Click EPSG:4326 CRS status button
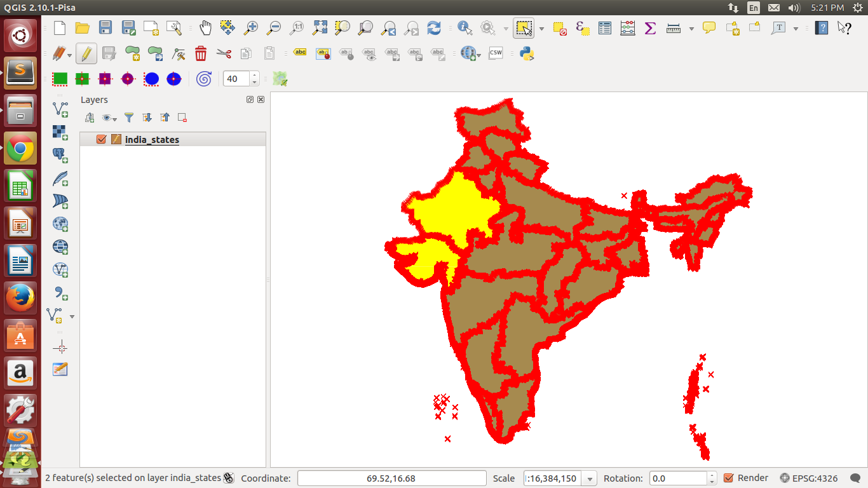 (808, 478)
